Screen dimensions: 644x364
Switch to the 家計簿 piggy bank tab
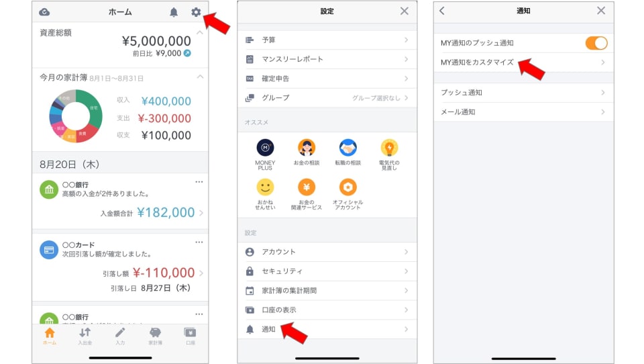click(155, 336)
